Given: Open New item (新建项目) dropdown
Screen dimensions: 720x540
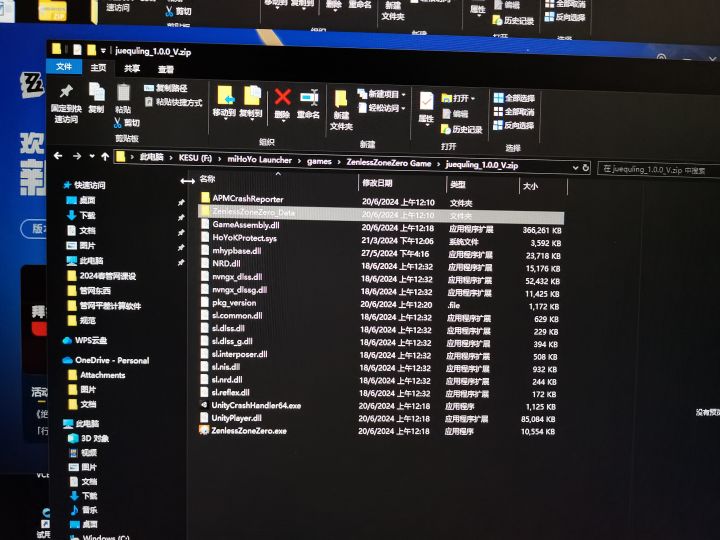Looking at the screenshot, I should click(382, 94).
